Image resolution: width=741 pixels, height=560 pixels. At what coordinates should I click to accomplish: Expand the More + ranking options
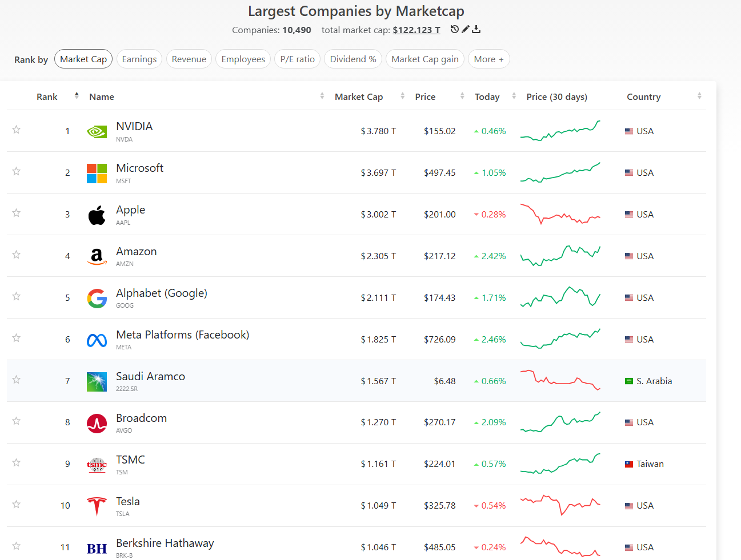(x=488, y=59)
